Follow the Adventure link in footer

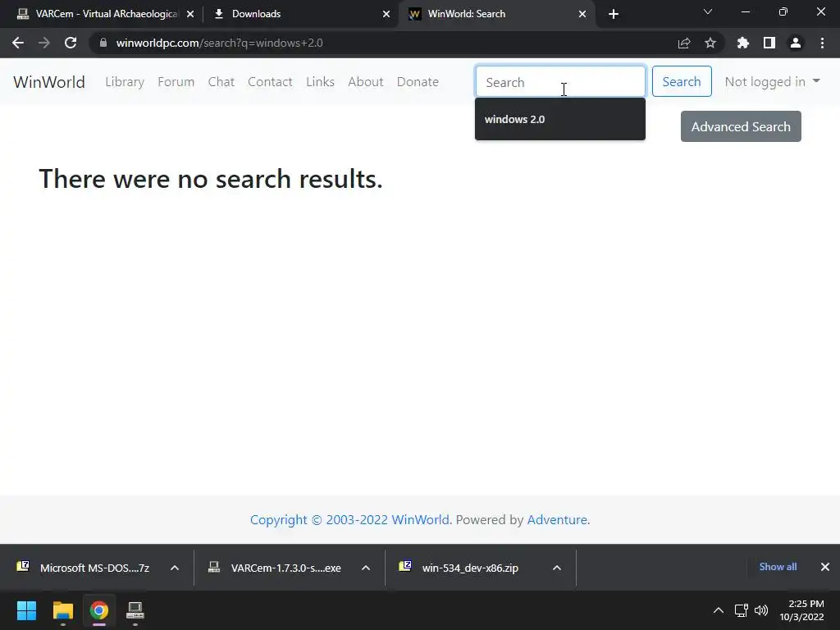[558, 520]
